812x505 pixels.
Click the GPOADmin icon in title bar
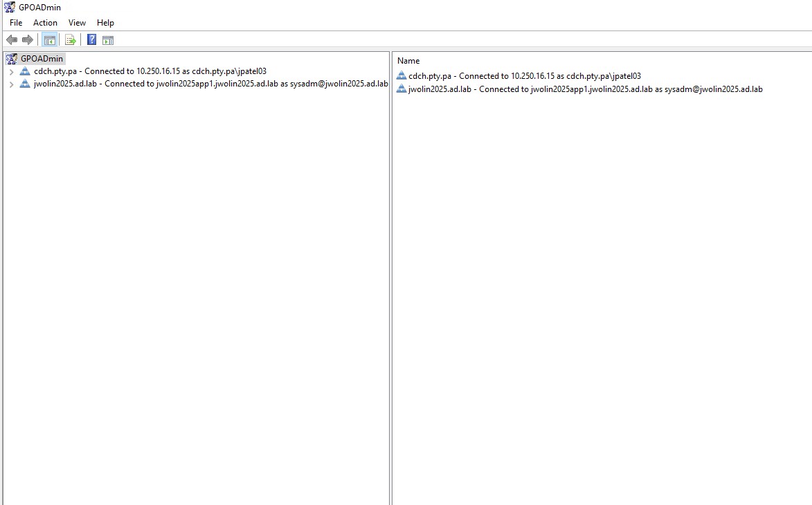click(10, 8)
